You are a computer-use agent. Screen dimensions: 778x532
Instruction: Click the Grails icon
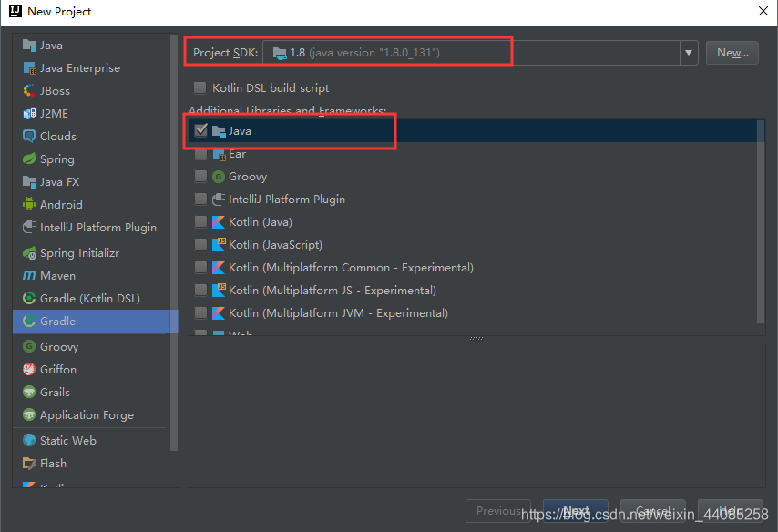pyautogui.click(x=29, y=392)
